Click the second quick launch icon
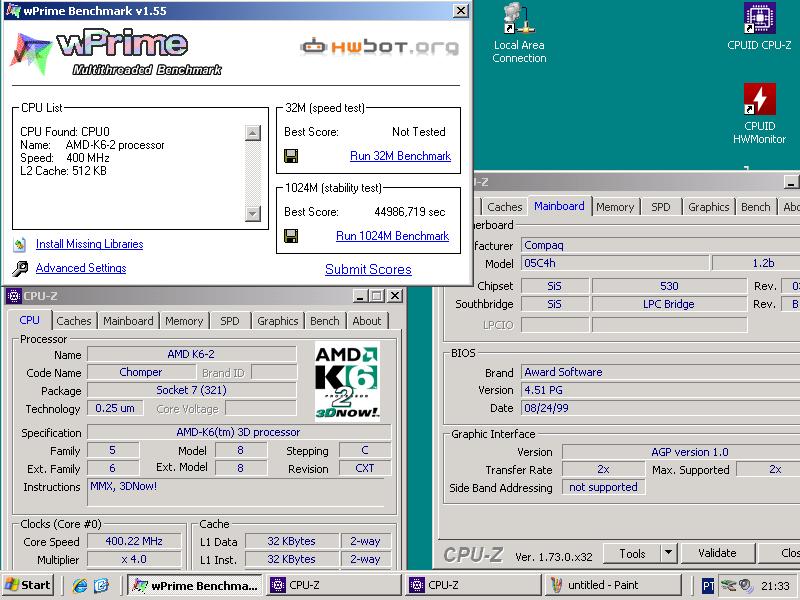Image resolution: width=800 pixels, height=600 pixels. (102, 585)
